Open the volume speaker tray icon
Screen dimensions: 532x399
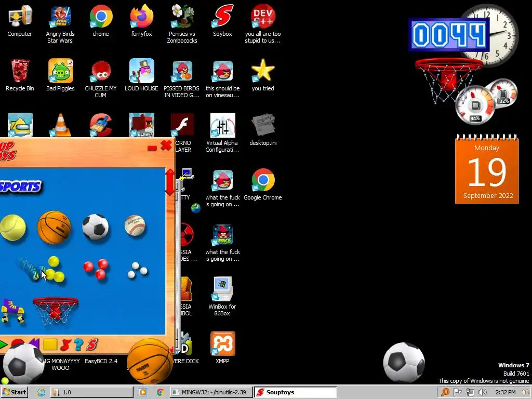click(482, 392)
